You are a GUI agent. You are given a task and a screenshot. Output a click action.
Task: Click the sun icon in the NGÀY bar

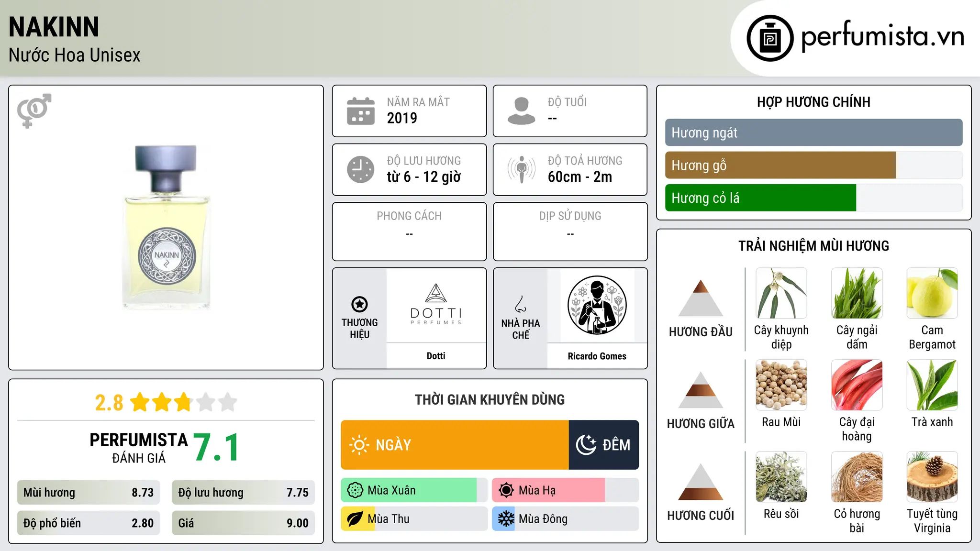tap(359, 445)
